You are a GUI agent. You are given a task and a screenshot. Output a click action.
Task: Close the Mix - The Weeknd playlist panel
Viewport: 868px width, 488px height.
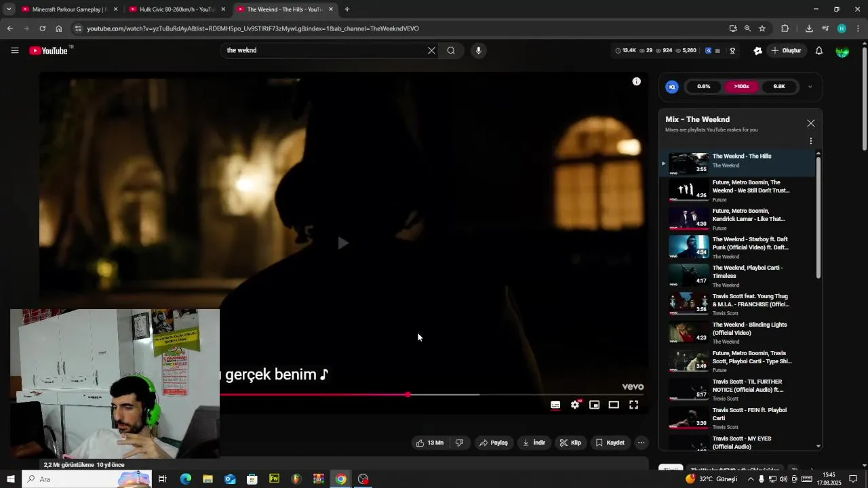tap(810, 123)
